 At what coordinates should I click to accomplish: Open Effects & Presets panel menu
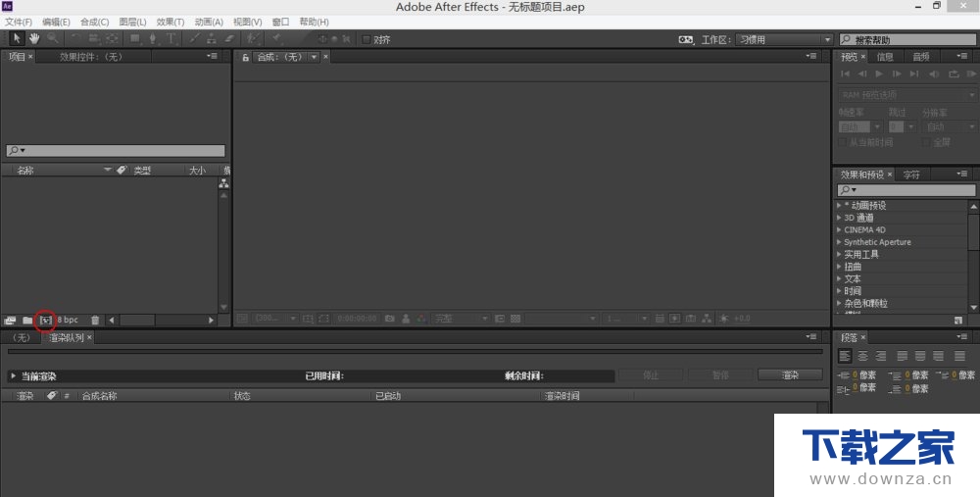pos(962,174)
